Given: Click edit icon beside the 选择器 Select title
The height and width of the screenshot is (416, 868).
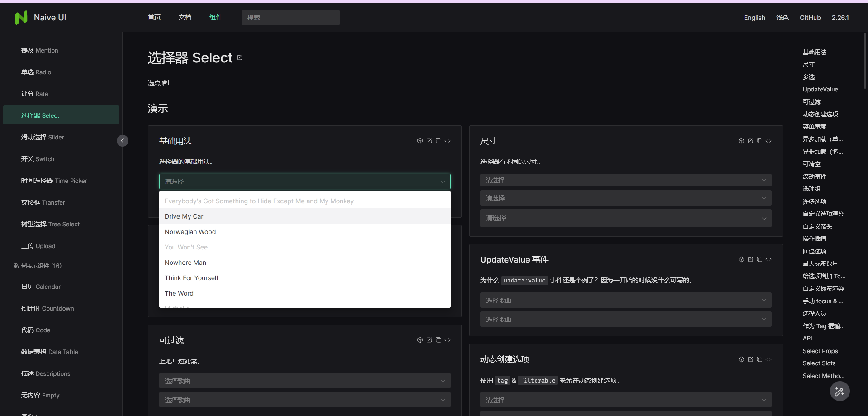Looking at the screenshot, I should click(240, 57).
